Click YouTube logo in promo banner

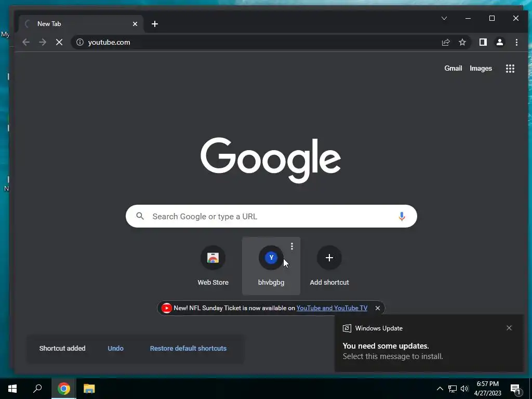pyautogui.click(x=166, y=308)
